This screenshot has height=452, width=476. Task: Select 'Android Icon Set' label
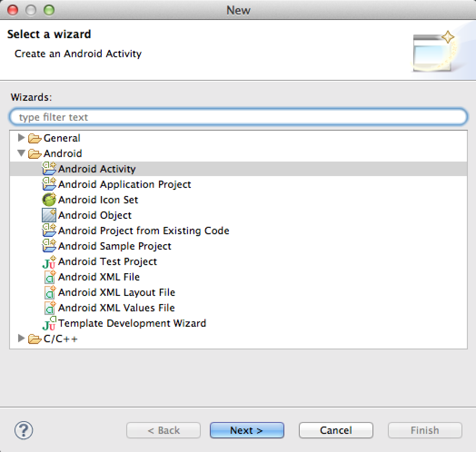click(x=98, y=200)
